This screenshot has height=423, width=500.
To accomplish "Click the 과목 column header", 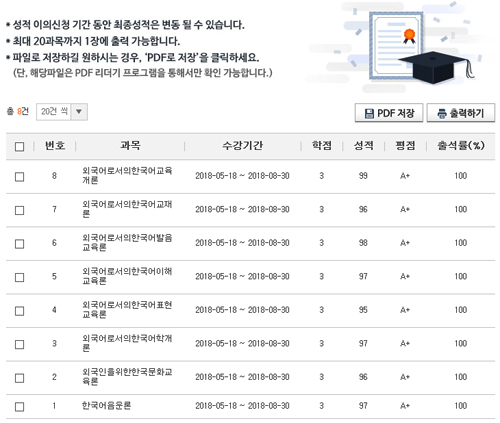I will [130, 145].
